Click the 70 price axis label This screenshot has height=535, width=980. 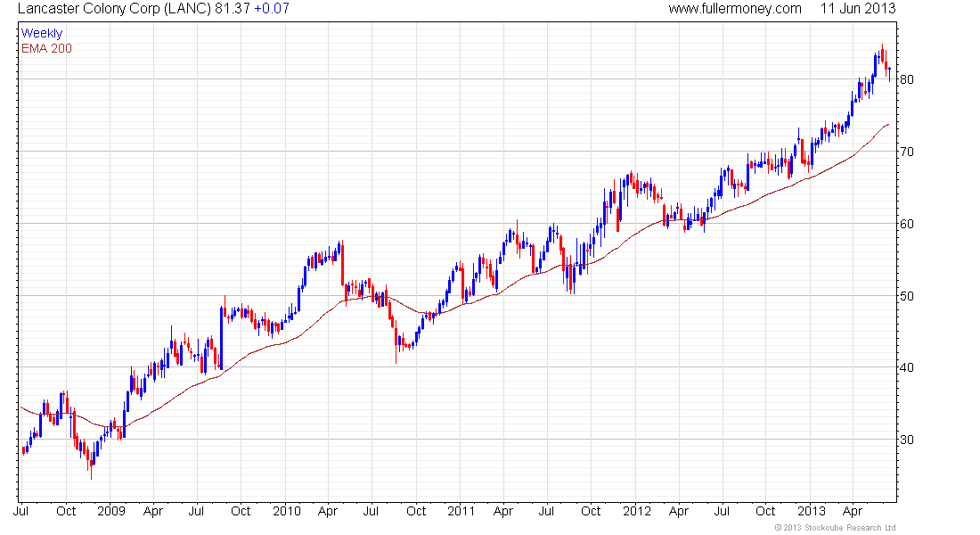click(x=906, y=152)
